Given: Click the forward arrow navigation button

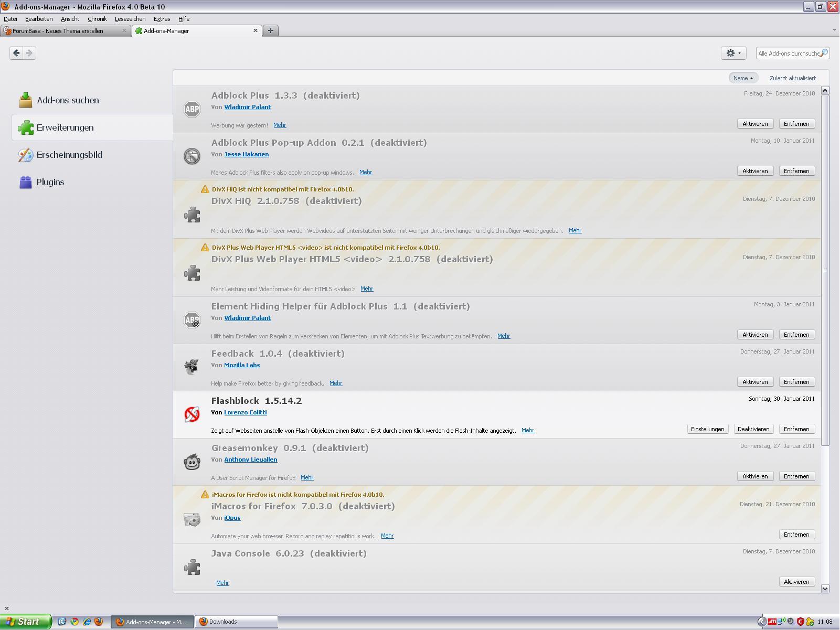Looking at the screenshot, I should [x=29, y=53].
